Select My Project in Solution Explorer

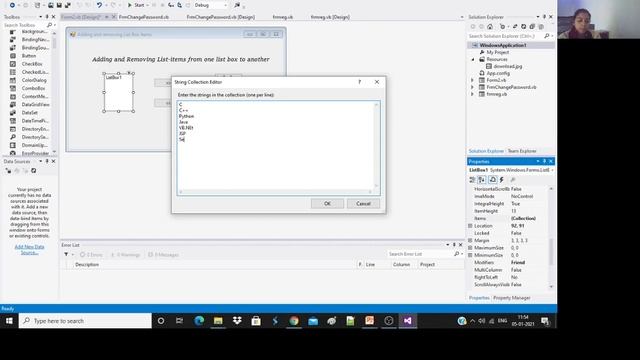pyautogui.click(x=498, y=52)
